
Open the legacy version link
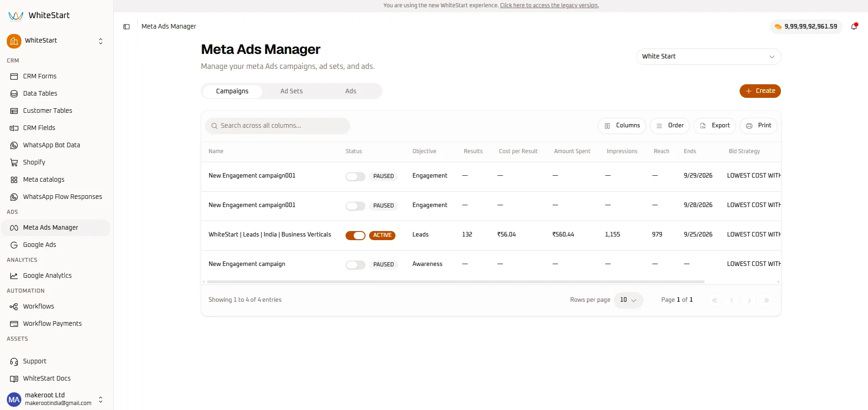coord(549,5)
